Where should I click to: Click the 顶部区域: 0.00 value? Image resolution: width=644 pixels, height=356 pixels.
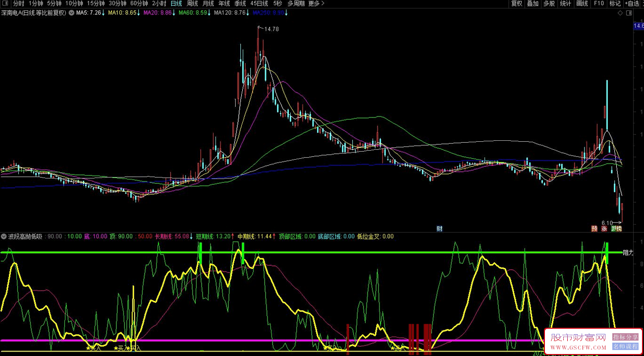297,237
